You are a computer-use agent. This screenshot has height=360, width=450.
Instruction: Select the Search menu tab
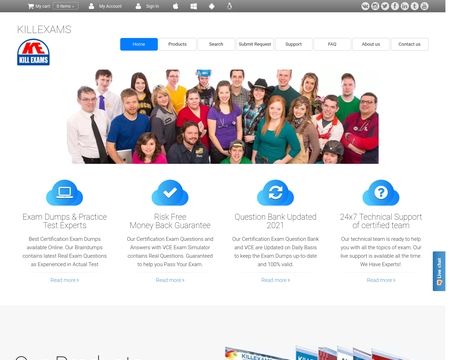pos(216,44)
